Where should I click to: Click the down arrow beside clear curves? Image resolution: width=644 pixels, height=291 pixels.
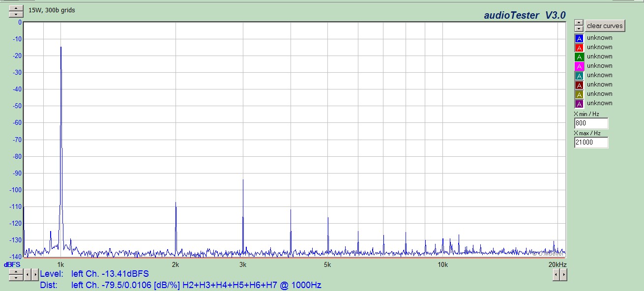(579, 29)
